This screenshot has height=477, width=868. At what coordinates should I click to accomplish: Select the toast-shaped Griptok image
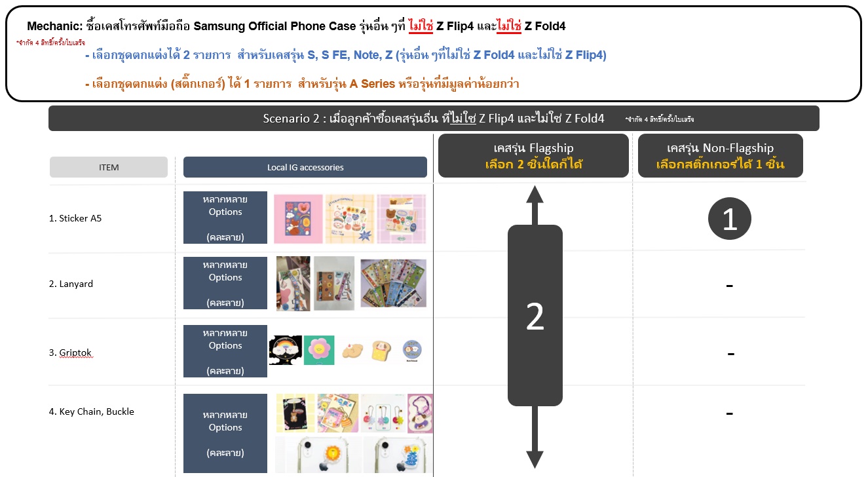[381, 351]
